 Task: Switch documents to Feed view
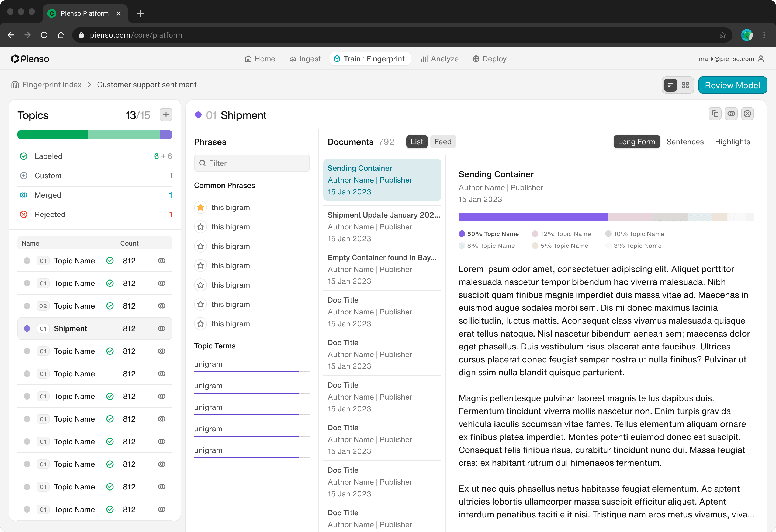tap(442, 142)
